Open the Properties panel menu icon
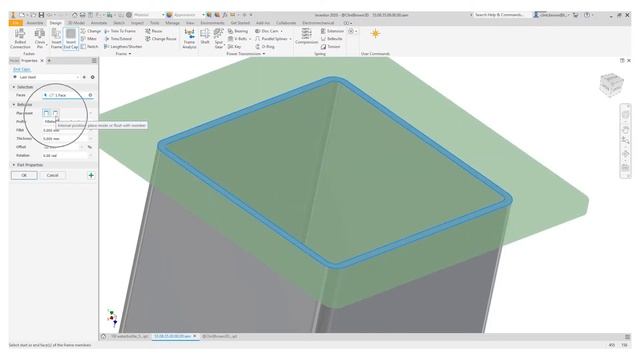The width and height of the screenshot is (640, 360). 94,60
